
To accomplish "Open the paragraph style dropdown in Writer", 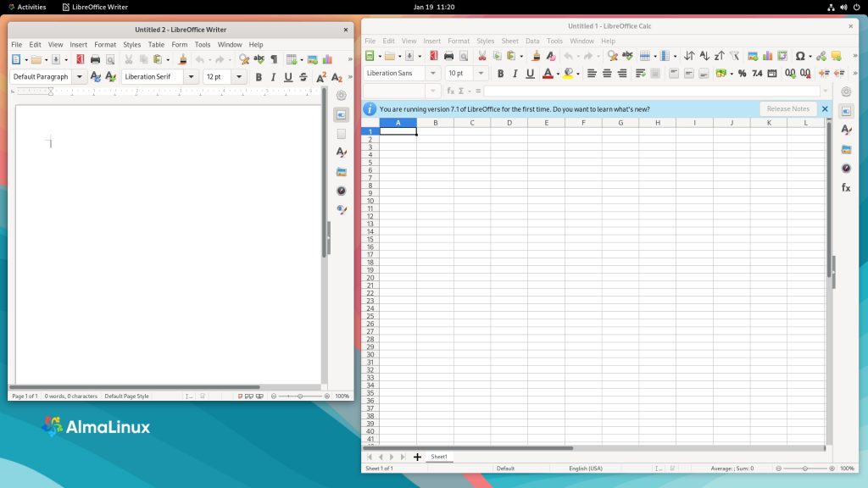I will click(x=81, y=76).
